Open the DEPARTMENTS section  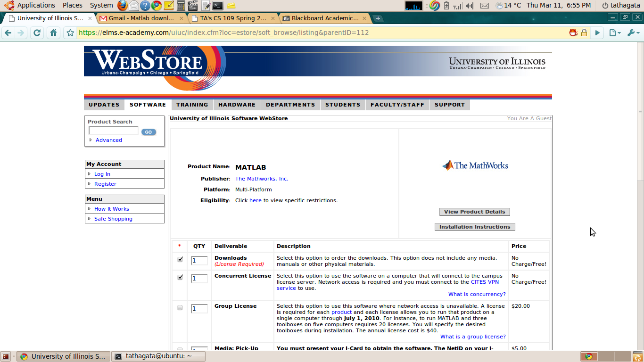tap(290, 105)
